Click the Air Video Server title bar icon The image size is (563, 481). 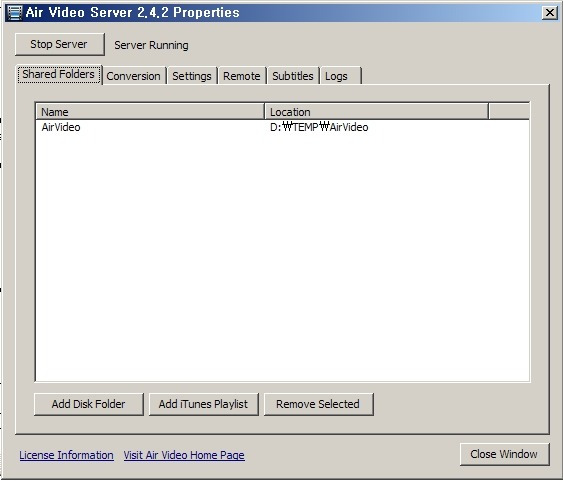[14, 13]
